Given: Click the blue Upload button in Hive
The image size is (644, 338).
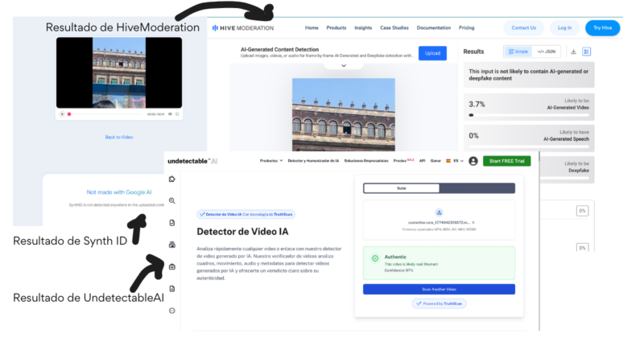Looking at the screenshot, I should (x=432, y=53).
